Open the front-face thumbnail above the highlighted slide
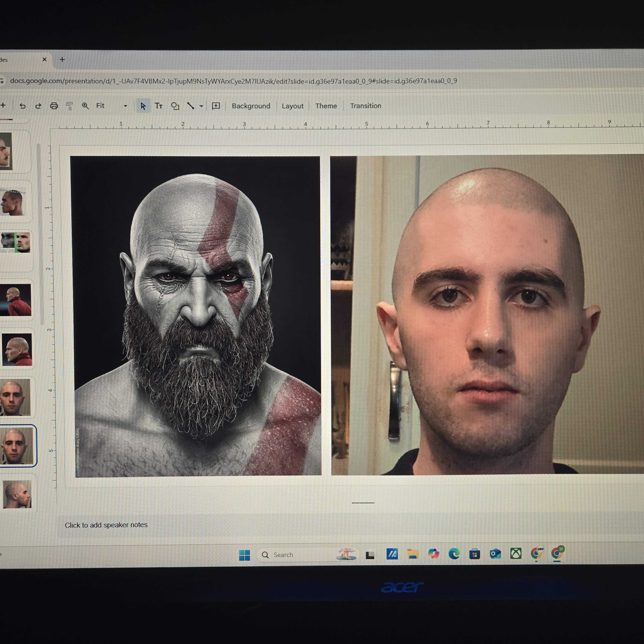The width and height of the screenshot is (644, 644). [x=15, y=397]
